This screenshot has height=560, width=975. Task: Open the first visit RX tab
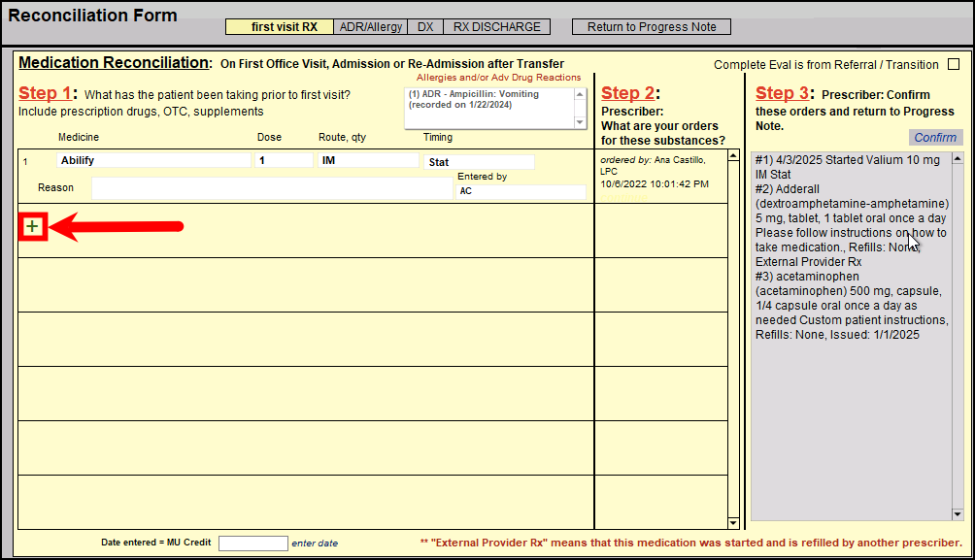click(279, 27)
